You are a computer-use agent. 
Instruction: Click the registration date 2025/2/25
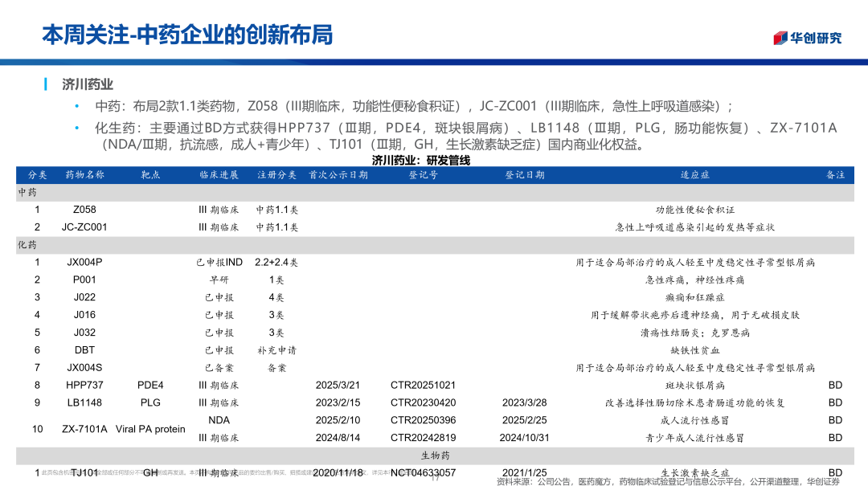524,420
